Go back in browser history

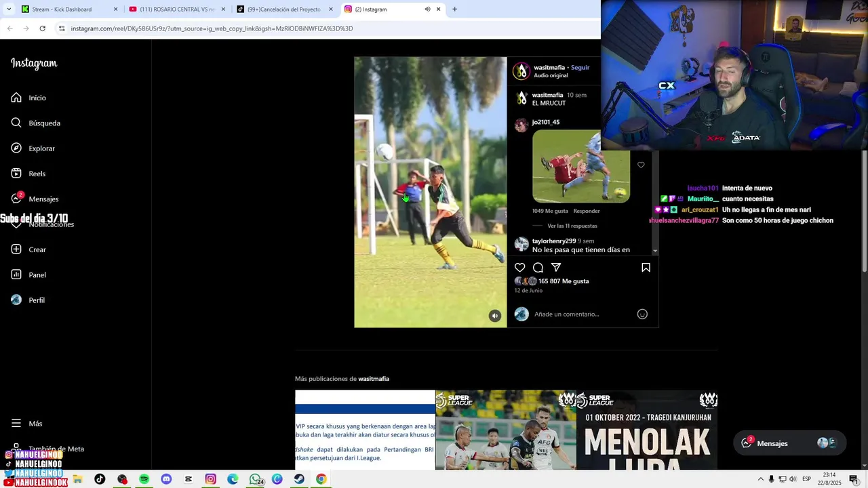point(9,28)
